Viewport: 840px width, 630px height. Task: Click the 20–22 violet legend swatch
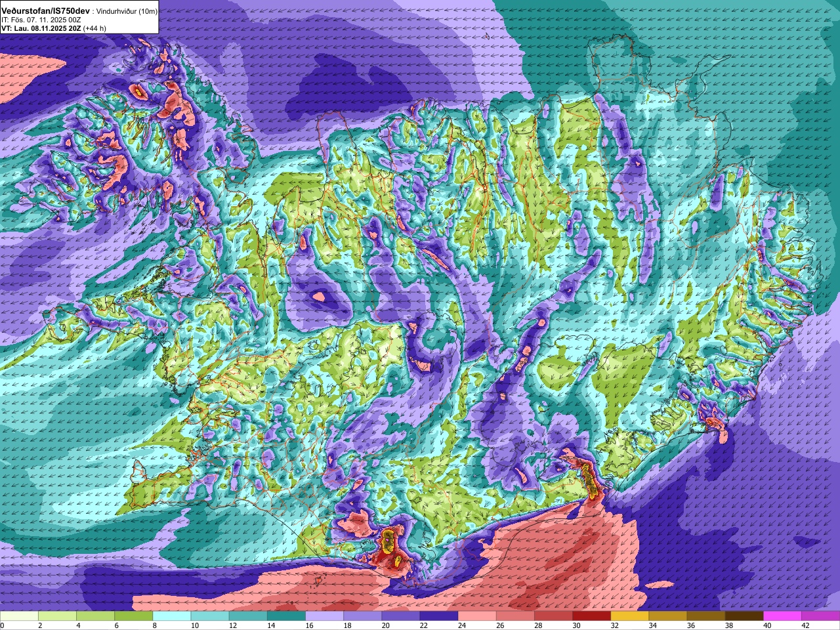tap(401, 616)
